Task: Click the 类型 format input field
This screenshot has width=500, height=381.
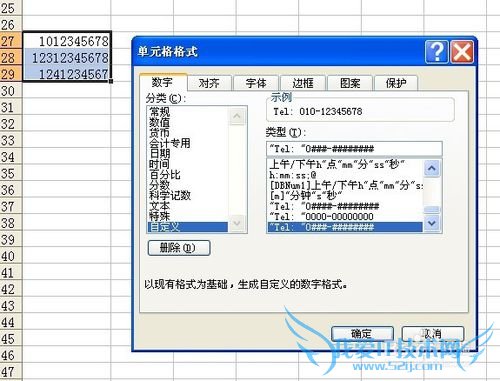Action: point(354,149)
